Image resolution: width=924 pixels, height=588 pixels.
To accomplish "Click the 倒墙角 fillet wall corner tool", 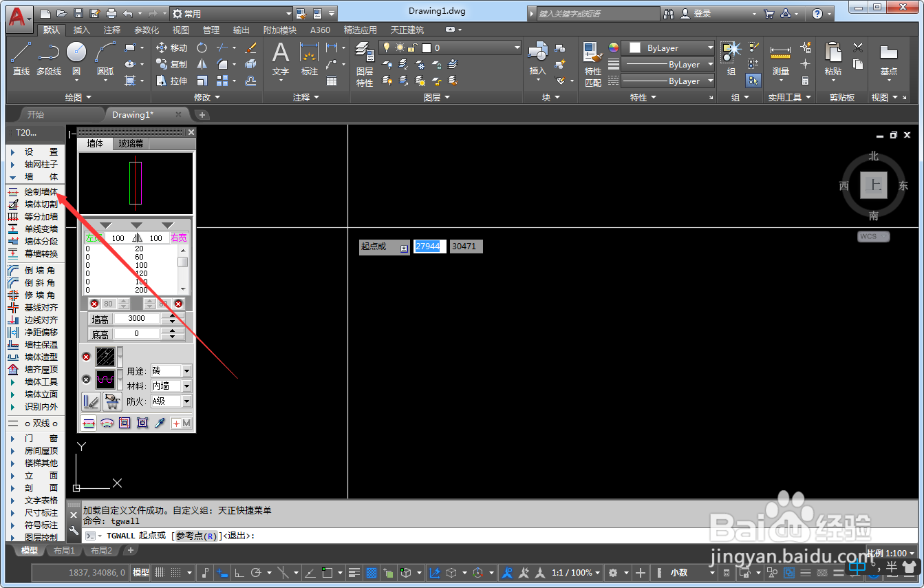I will pos(34,270).
